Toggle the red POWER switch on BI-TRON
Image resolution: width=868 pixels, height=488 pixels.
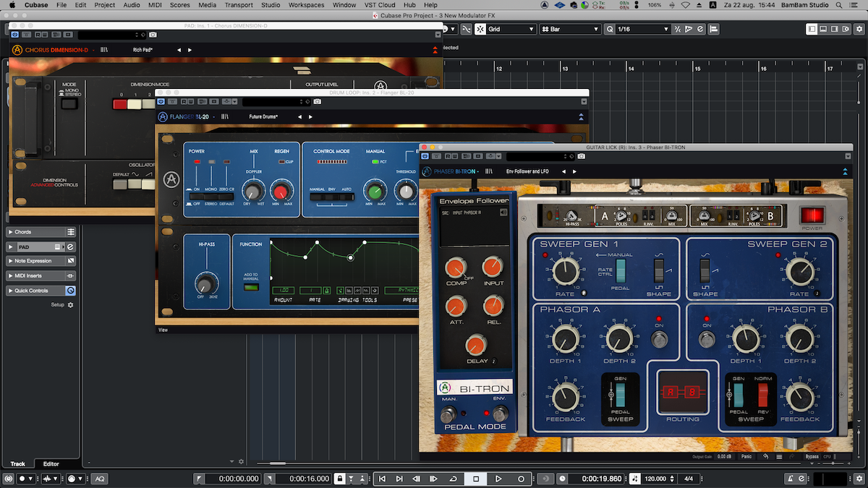812,215
